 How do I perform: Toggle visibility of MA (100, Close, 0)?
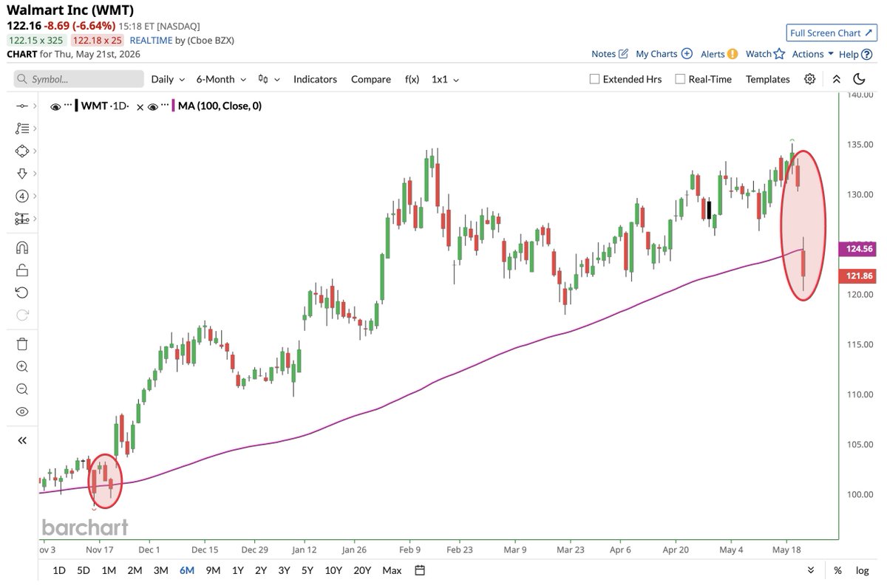coord(154,106)
